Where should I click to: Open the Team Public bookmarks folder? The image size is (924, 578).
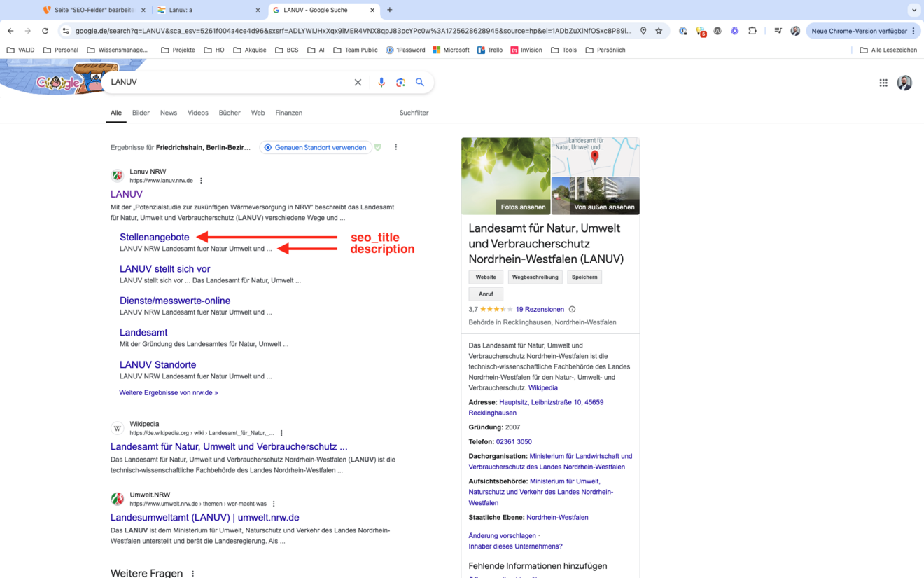click(355, 50)
